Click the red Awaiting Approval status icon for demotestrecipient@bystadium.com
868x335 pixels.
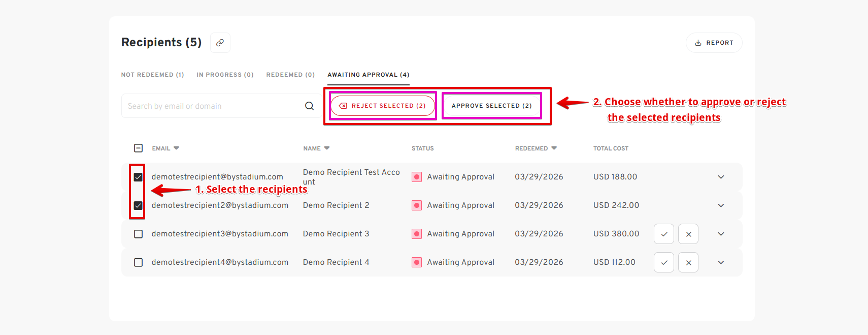click(417, 177)
